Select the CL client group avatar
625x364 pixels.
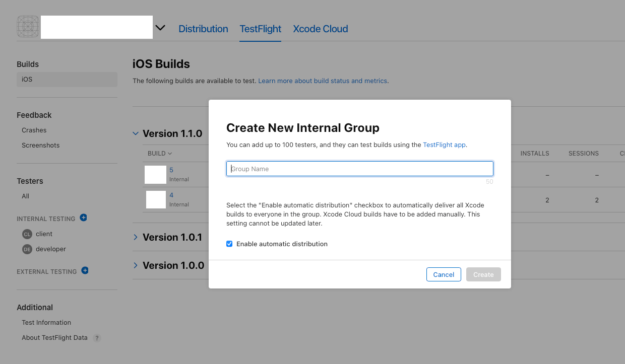point(27,234)
